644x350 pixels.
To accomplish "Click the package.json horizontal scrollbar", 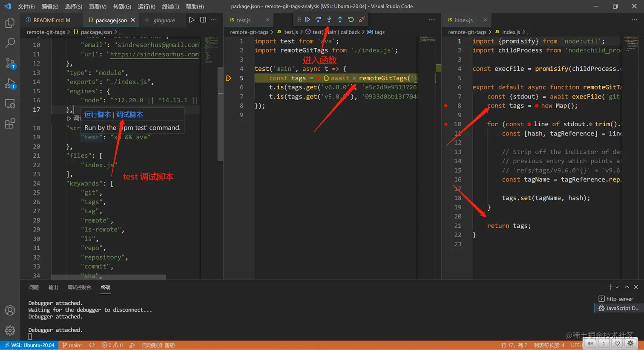I will [109, 277].
